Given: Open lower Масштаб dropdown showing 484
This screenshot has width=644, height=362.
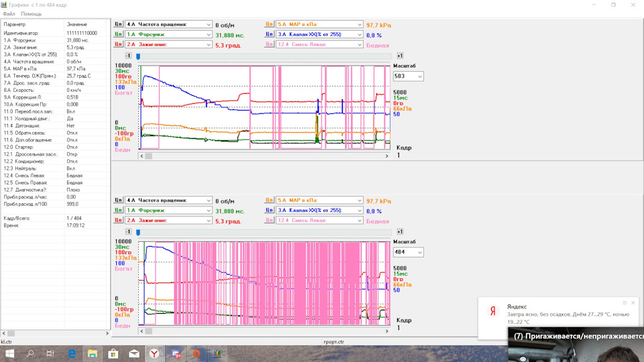Looking at the screenshot, I should point(409,252).
